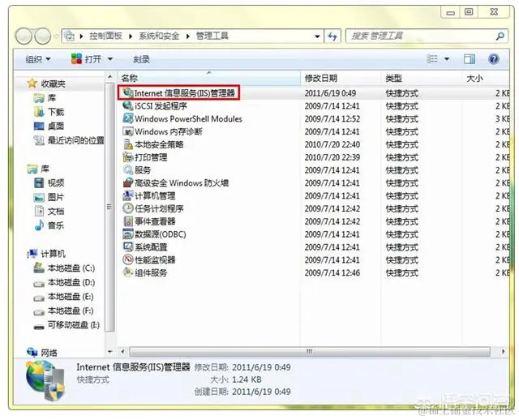Select the 任务计划程序 clock icon
The image size is (519, 420).
pos(127,208)
